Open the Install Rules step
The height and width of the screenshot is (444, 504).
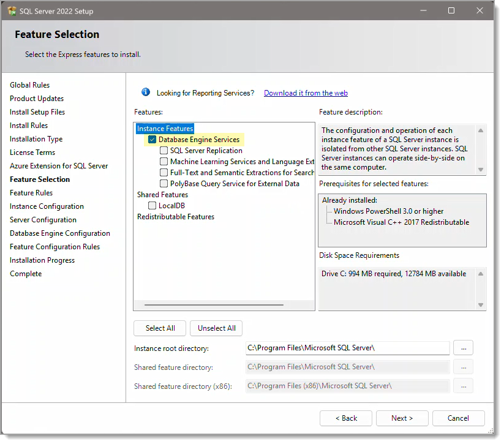[x=29, y=126]
